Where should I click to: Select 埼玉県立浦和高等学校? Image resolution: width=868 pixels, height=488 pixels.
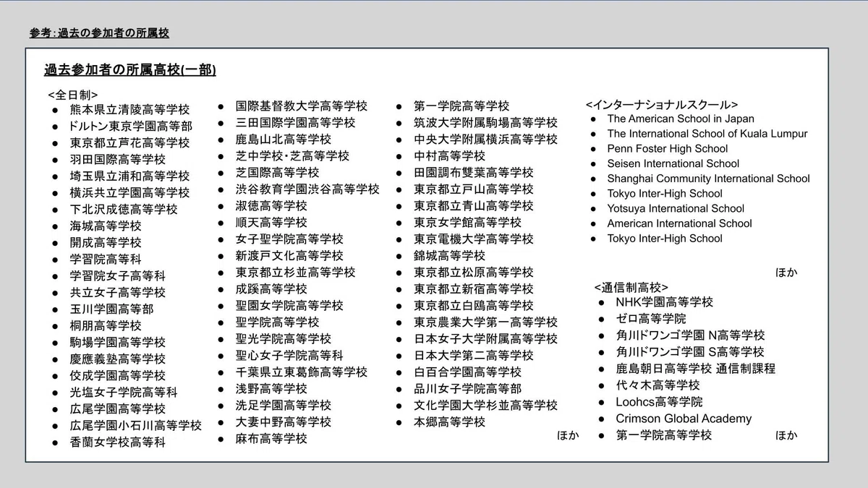coord(129,176)
